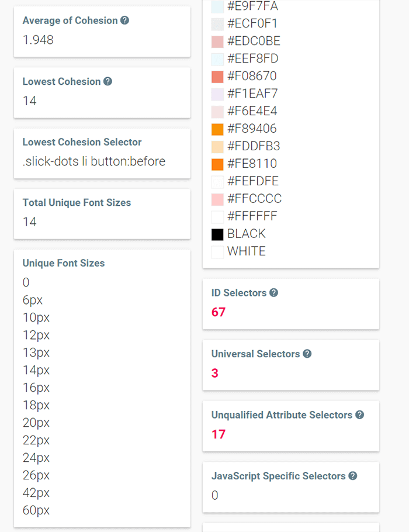This screenshot has height=532, width=409.
Task: Choose the #FDDFB3 peach swatch
Action: coord(217,147)
